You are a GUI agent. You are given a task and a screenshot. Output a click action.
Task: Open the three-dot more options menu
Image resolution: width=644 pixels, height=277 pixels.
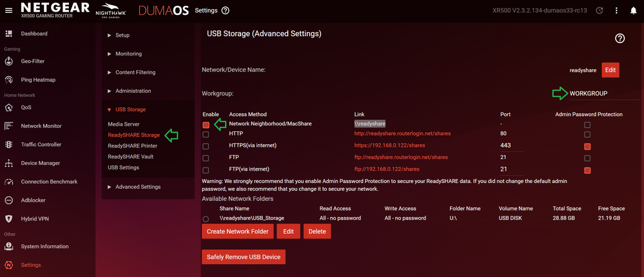(616, 11)
